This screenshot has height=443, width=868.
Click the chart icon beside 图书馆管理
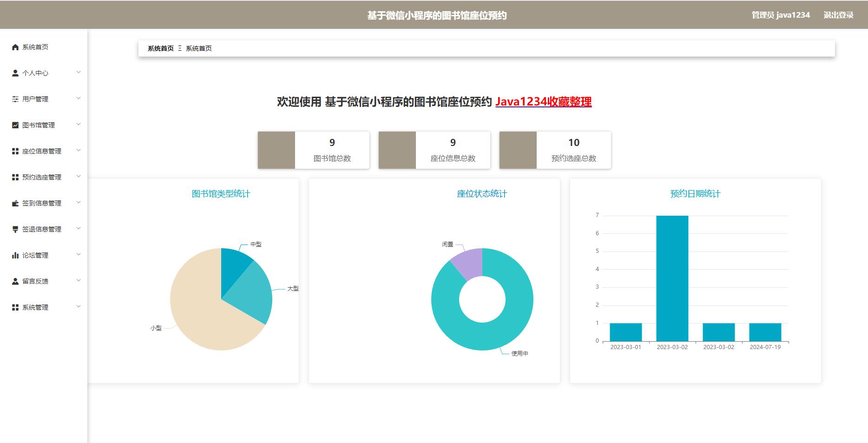(x=15, y=125)
